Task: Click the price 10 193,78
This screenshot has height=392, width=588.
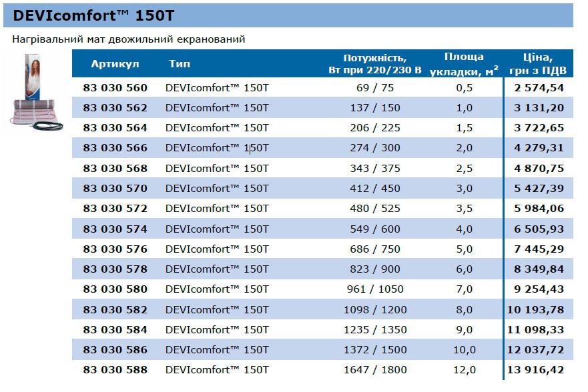Action: (535, 310)
